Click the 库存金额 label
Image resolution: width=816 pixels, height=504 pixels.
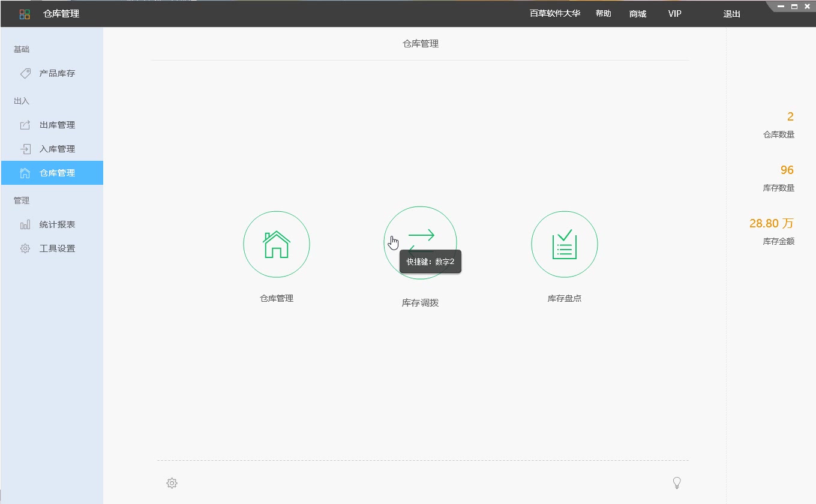click(779, 241)
